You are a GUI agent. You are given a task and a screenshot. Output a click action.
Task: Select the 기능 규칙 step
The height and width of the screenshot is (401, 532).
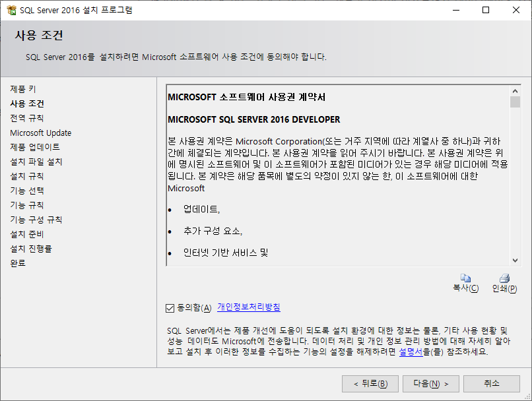pos(27,205)
